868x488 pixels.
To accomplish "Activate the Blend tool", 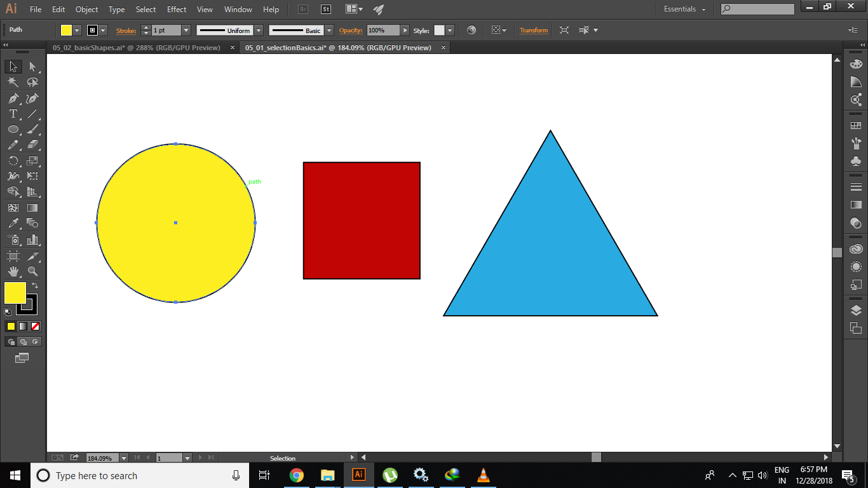I will pyautogui.click(x=32, y=223).
